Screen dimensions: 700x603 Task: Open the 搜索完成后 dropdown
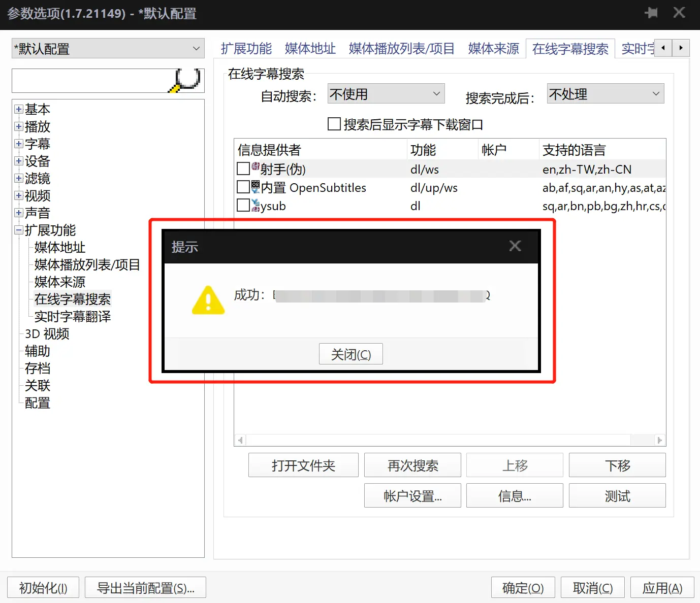pos(606,94)
